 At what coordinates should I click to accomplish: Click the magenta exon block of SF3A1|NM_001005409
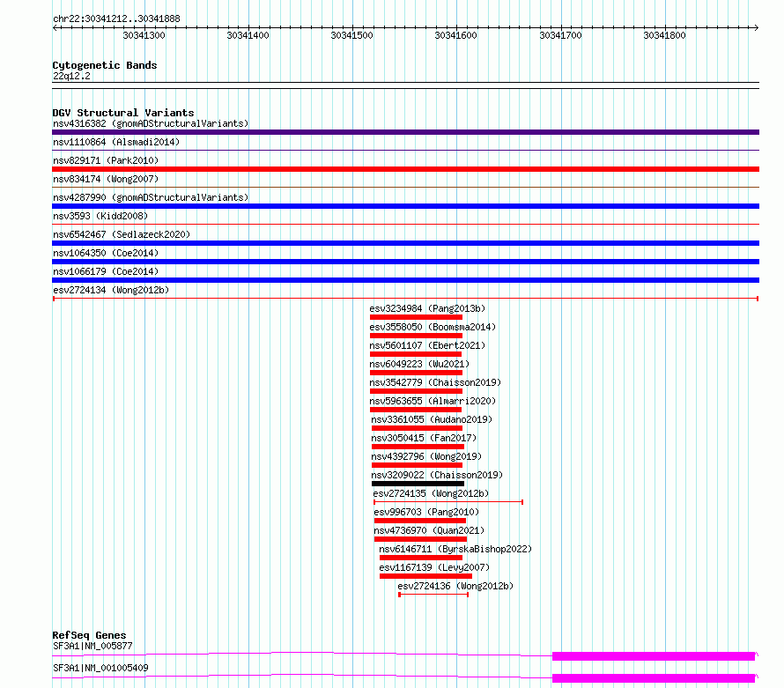(654, 678)
